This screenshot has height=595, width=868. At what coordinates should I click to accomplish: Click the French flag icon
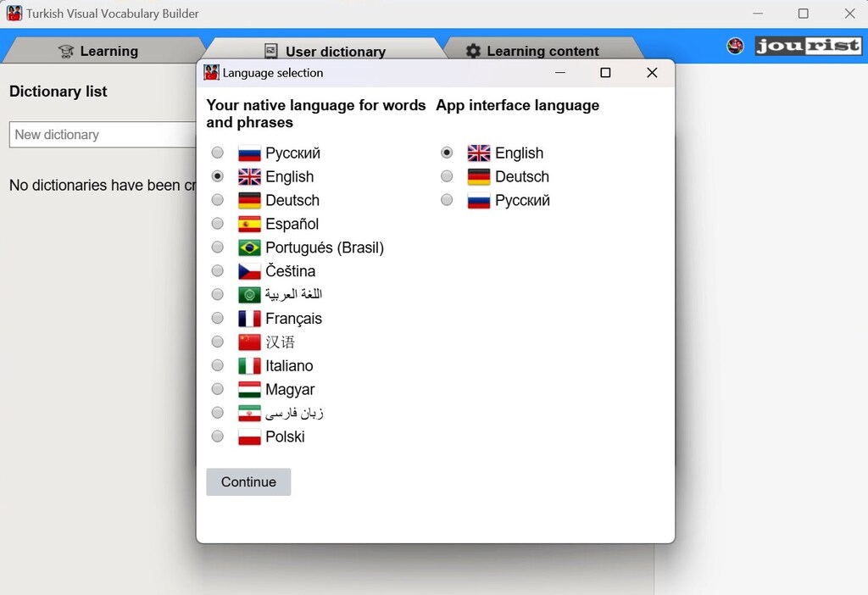(x=250, y=319)
